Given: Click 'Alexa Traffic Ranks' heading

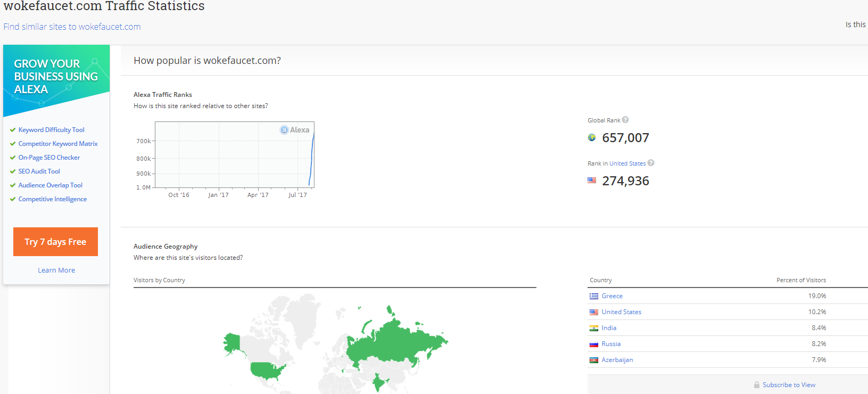Looking at the screenshot, I should click(163, 95).
